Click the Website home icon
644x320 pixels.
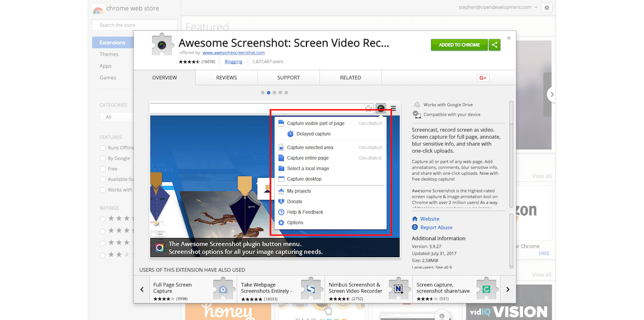pyautogui.click(x=415, y=219)
